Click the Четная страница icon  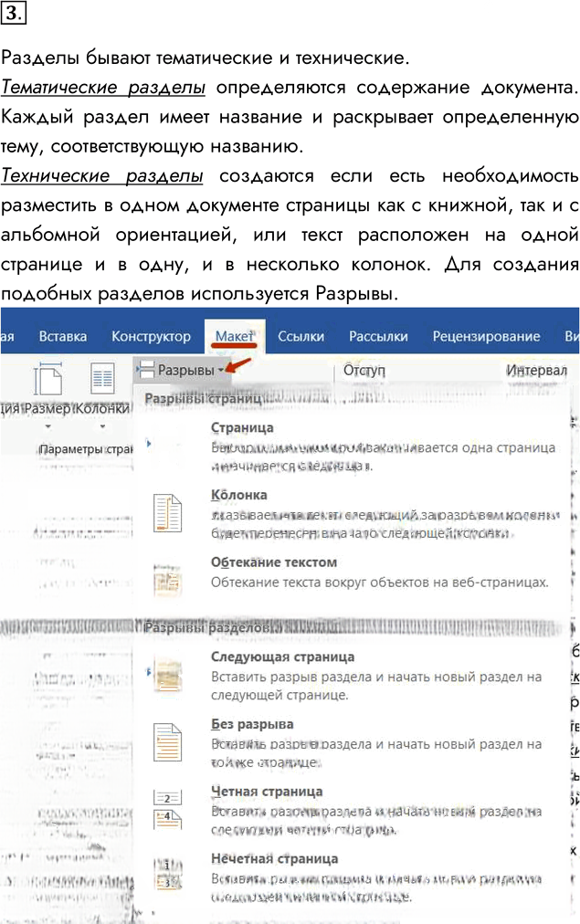pos(167,809)
